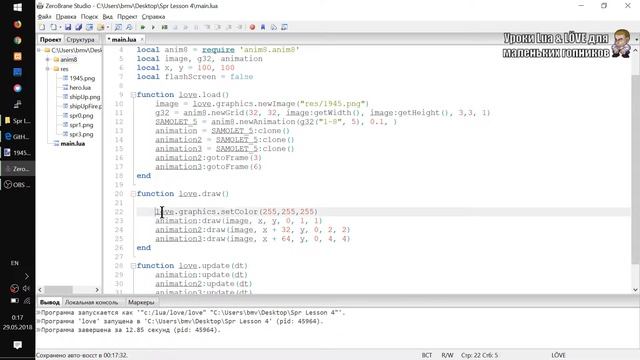This screenshot has height=360, width=640.
Task: Click the editor vertical scrollbar down arrow
Action: coord(636,290)
